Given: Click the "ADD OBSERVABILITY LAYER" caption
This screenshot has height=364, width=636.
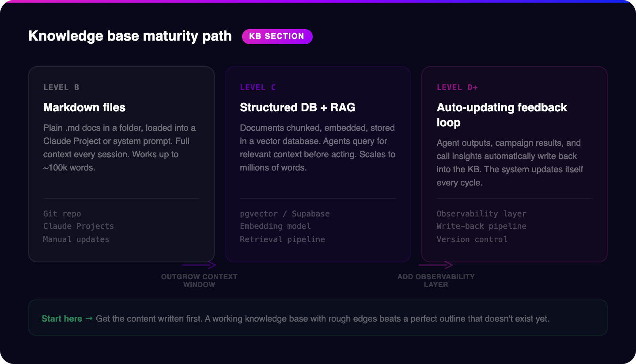Looking at the screenshot, I should (x=436, y=281).
